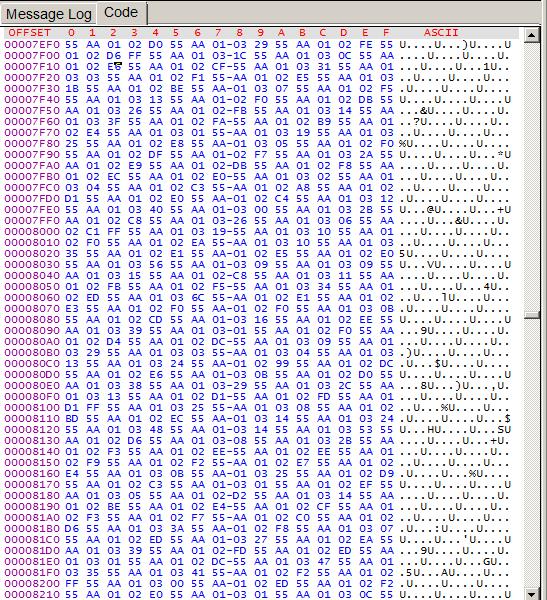Click column header 0 in hex view
Screen dimensions: 547x600
(72, 33)
